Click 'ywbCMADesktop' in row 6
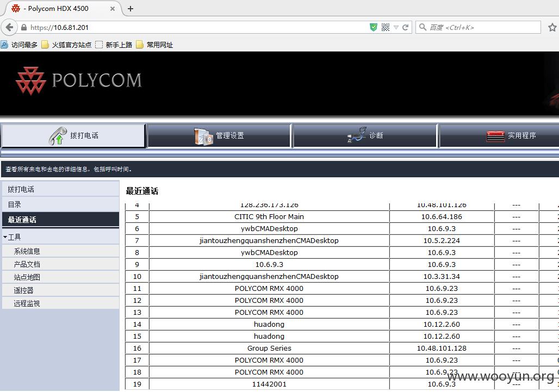The width and height of the screenshot is (559, 392). coord(269,228)
